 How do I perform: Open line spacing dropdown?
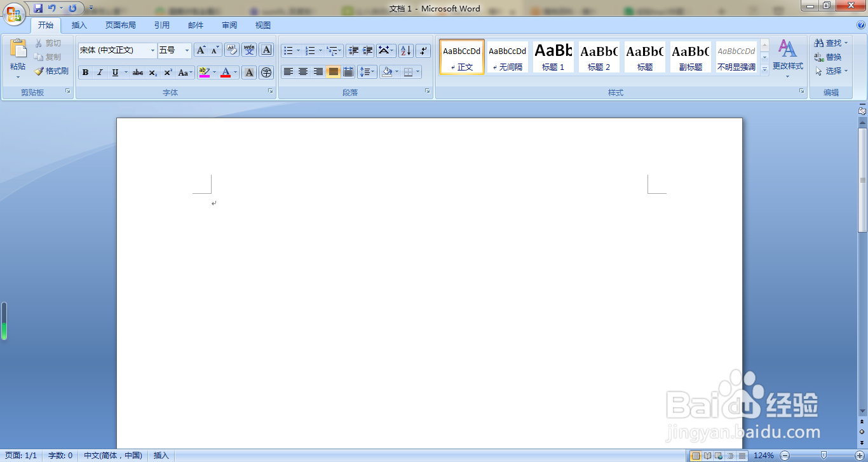click(x=367, y=72)
